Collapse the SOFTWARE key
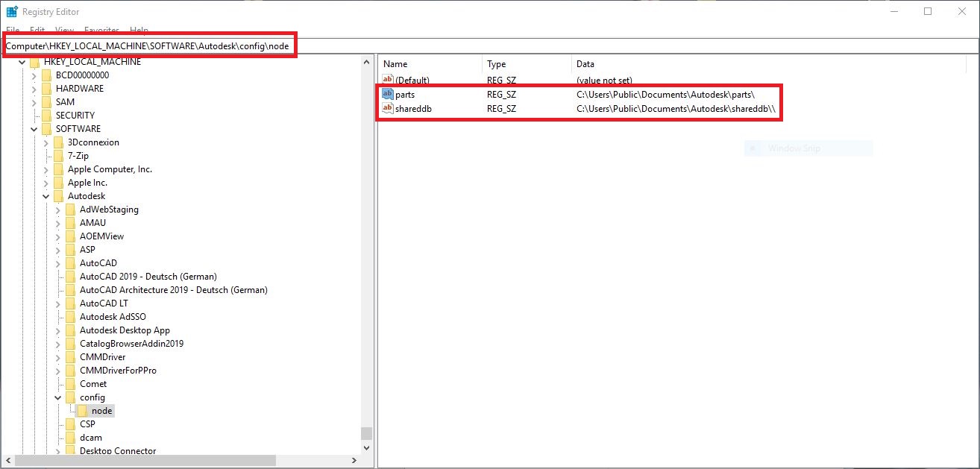Image resolution: width=980 pixels, height=469 pixels. point(34,128)
